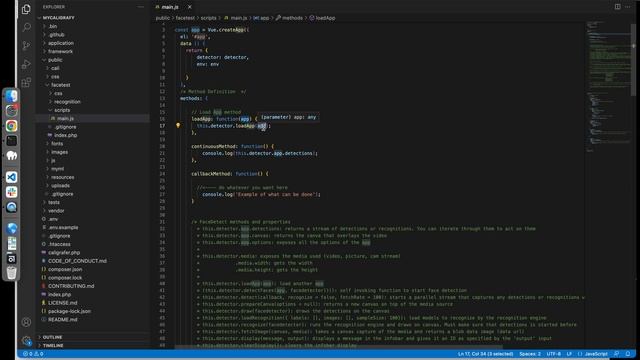The height and width of the screenshot is (360, 640).
Task: Collapse the public folder
Action: pyautogui.click(x=55, y=60)
